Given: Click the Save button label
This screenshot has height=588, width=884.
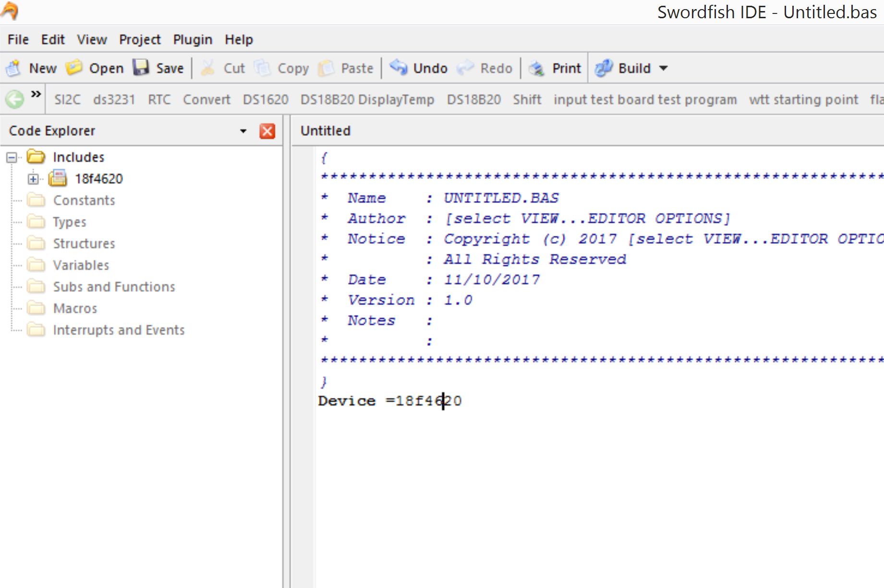Looking at the screenshot, I should [170, 68].
